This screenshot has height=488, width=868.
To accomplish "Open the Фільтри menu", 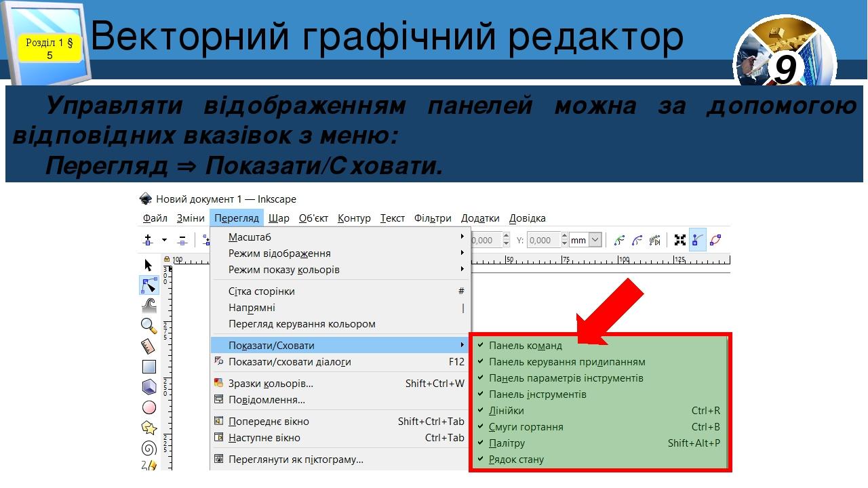I will coord(433,218).
